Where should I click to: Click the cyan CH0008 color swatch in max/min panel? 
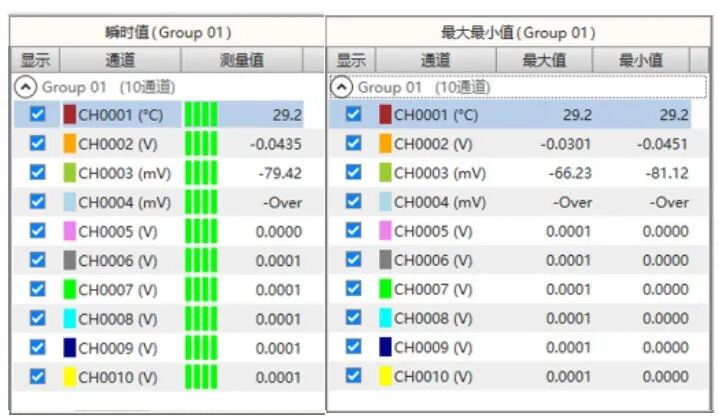click(385, 319)
